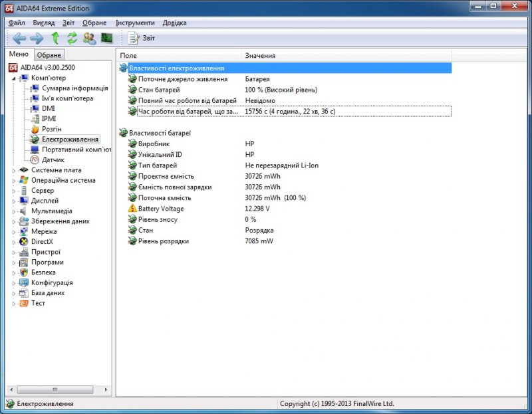Screen dimensions: 532x414
Task: Collapse the Комп'ютер node
Action: [x=15, y=78]
